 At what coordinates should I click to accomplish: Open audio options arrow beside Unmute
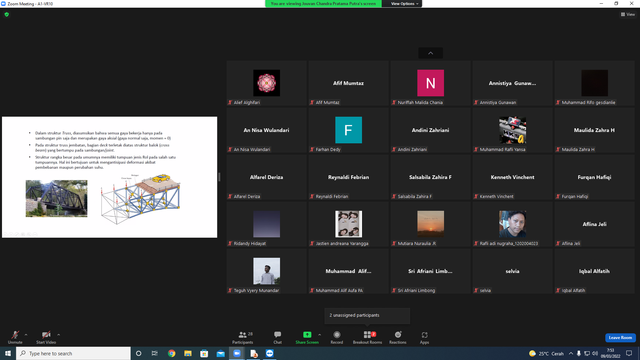[26, 335]
